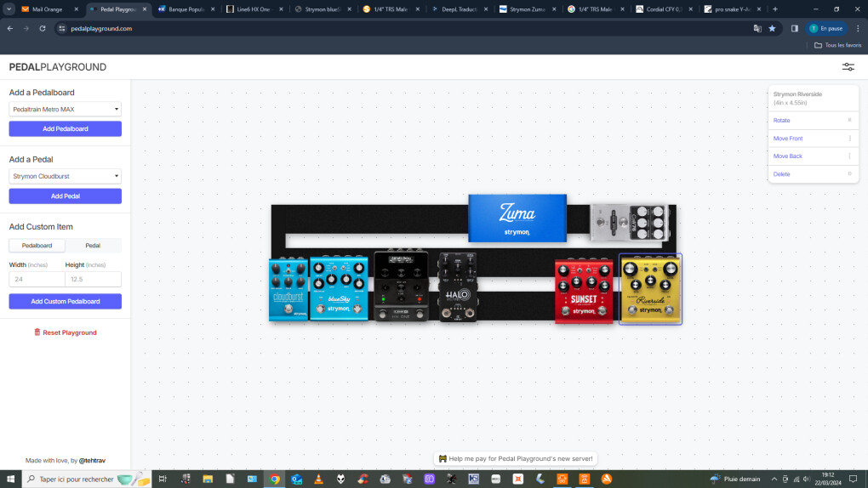Select the Cali76 compressor pedal
The width and height of the screenshot is (868, 488).
[x=630, y=223]
